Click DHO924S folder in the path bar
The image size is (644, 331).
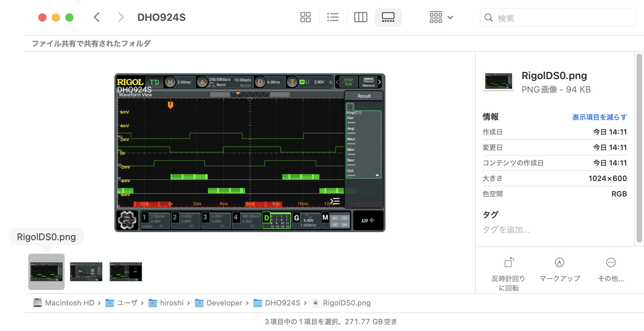click(x=277, y=303)
